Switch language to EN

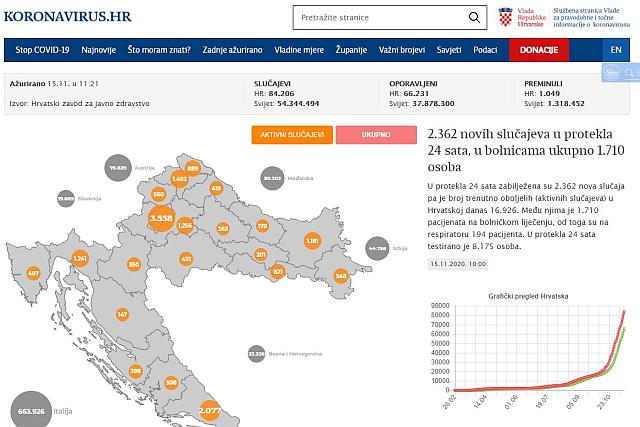(x=615, y=50)
